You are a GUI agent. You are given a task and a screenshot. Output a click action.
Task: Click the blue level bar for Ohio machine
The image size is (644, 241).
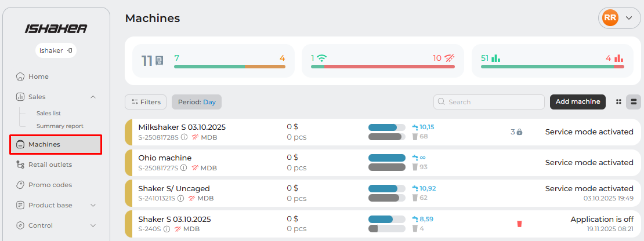coord(386,158)
